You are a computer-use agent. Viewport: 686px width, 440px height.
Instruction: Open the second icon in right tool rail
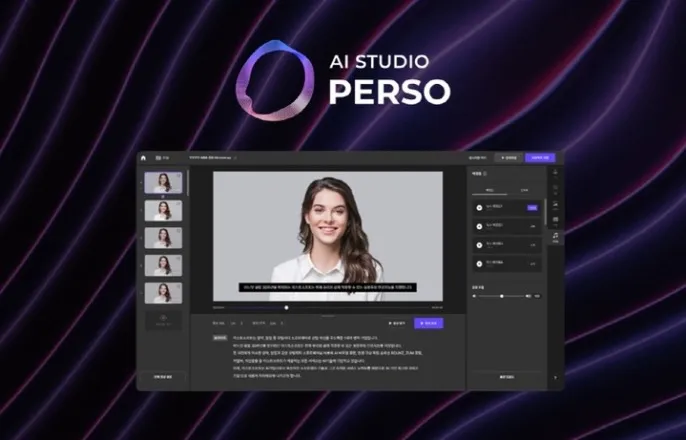click(555, 189)
